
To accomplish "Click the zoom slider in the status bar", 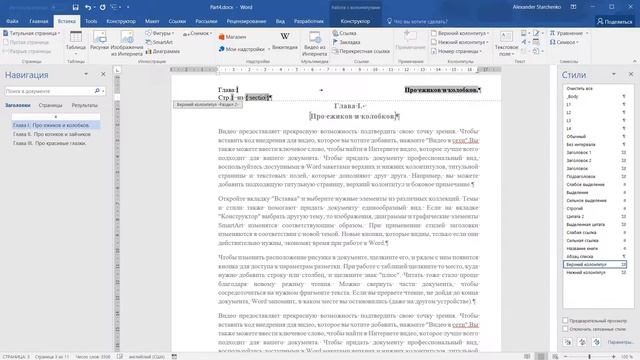I will click(589, 357).
